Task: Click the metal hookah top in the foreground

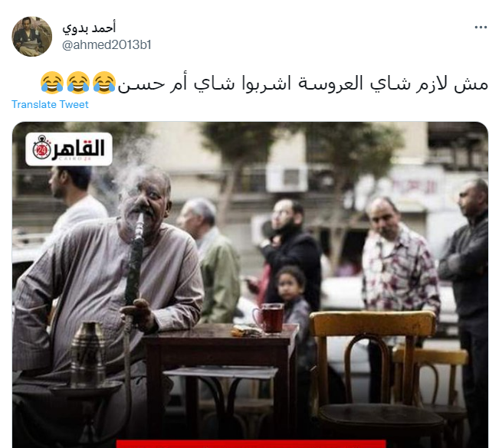Action: point(87,352)
